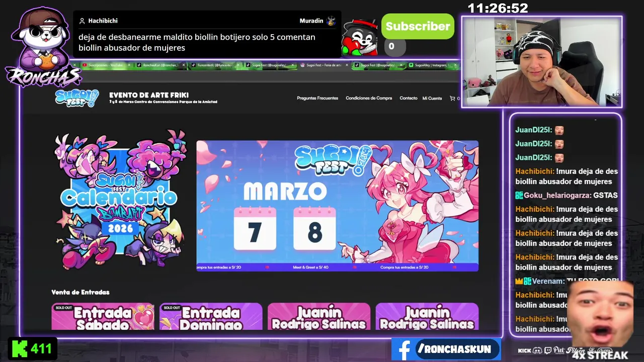This screenshot has width=644, height=362.
Task: Click the streamer webcam feed
Action: pos(542,62)
